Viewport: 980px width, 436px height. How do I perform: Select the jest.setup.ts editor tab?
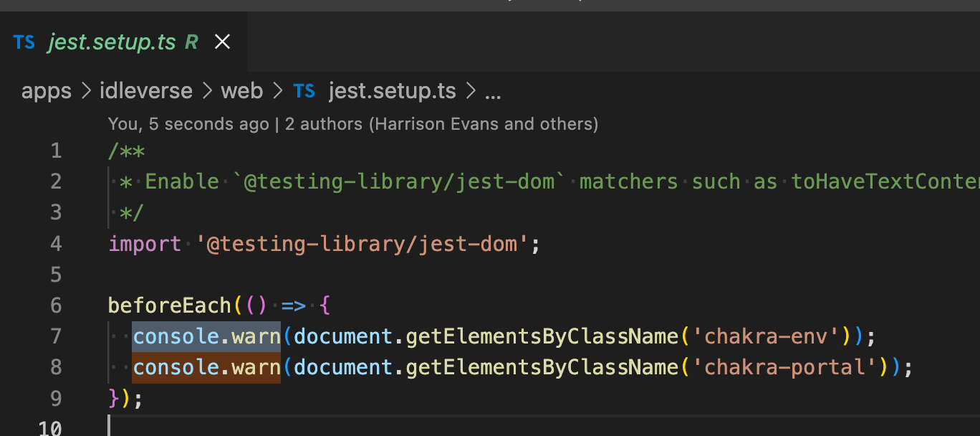(x=123, y=42)
